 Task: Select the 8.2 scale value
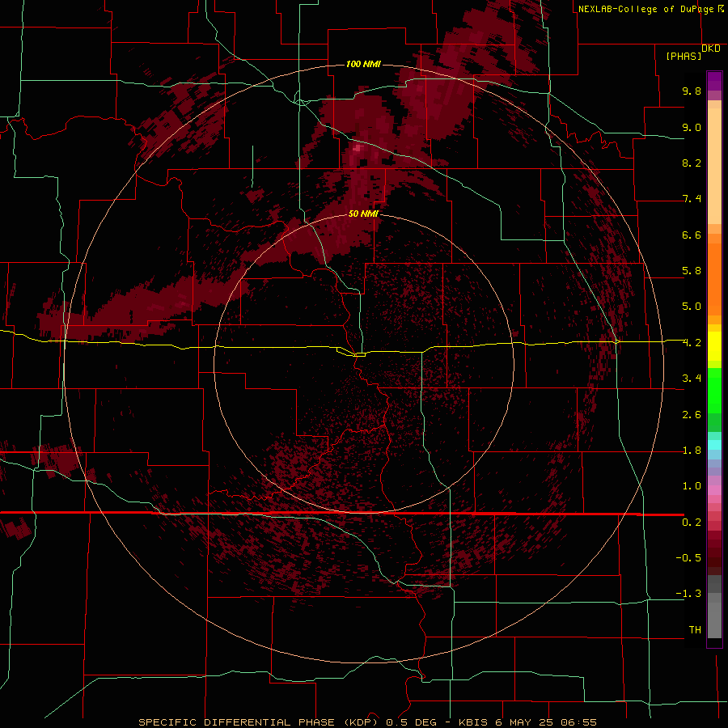click(692, 163)
